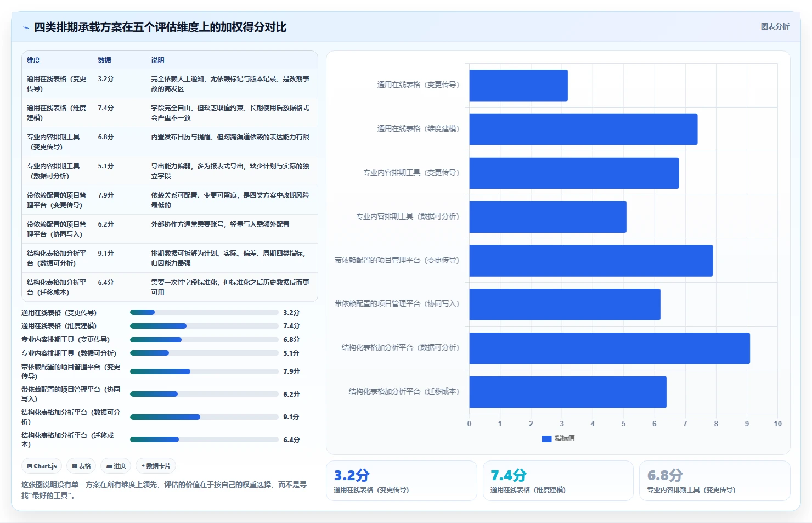Click the chart bar for 结构化表格加分析平台（数据可分析）
The width and height of the screenshot is (812, 523).
pos(610,348)
